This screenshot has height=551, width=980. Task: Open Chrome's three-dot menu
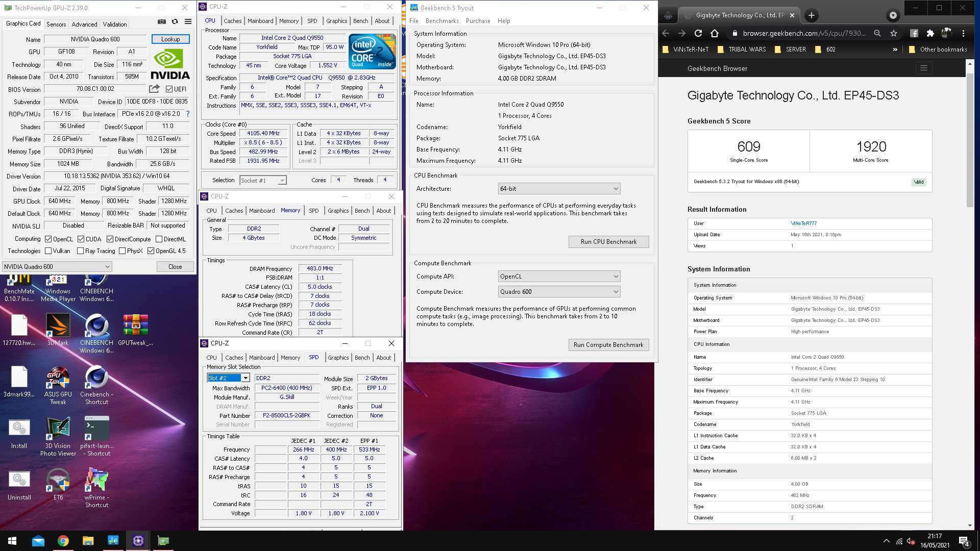pyautogui.click(x=963, y=33)
